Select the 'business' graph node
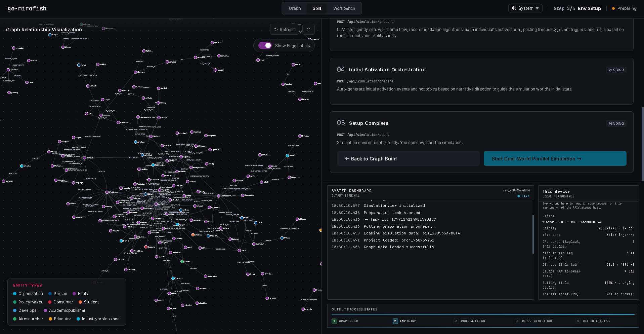 click(x=188, y=182)
